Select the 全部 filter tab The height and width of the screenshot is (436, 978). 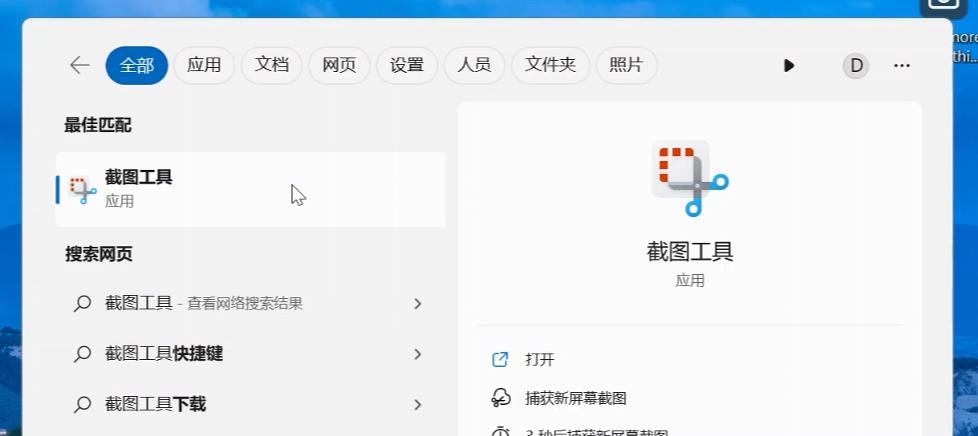point(137,65)
